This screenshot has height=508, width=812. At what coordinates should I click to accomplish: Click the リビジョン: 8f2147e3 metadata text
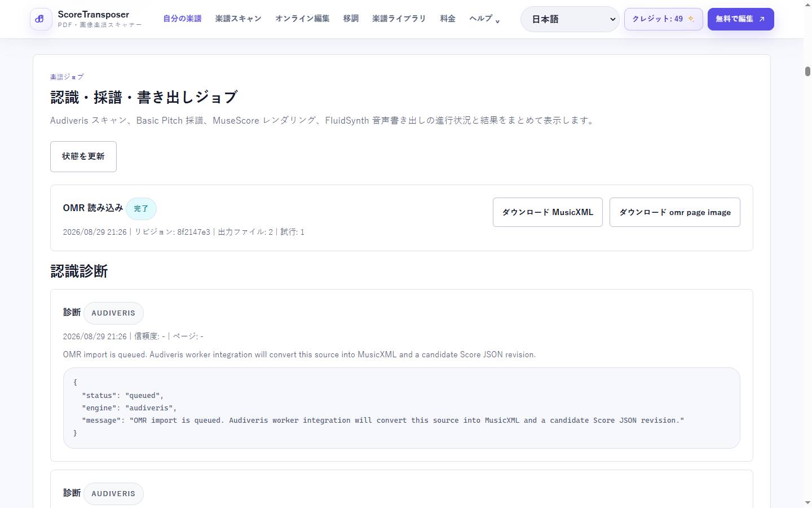tap(172, 232)
